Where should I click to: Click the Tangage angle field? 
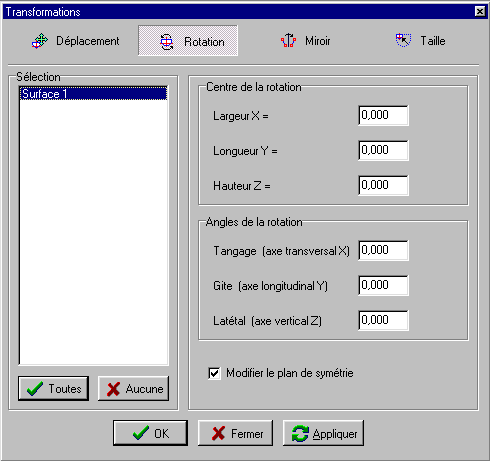[x=383, y=250]
